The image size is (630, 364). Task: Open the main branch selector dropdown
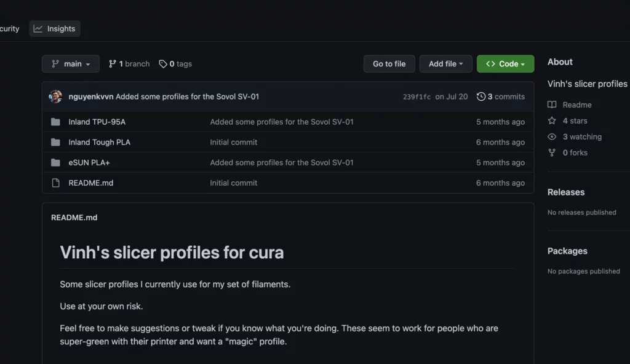70,63
